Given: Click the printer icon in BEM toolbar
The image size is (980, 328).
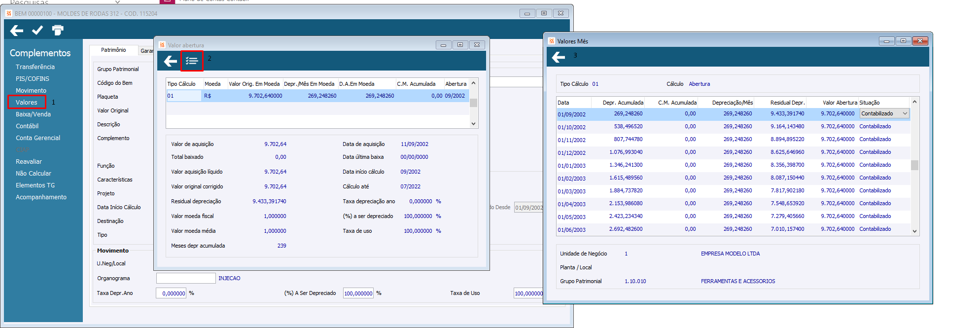Looking at the screenshot, I should tap(58, 31).
